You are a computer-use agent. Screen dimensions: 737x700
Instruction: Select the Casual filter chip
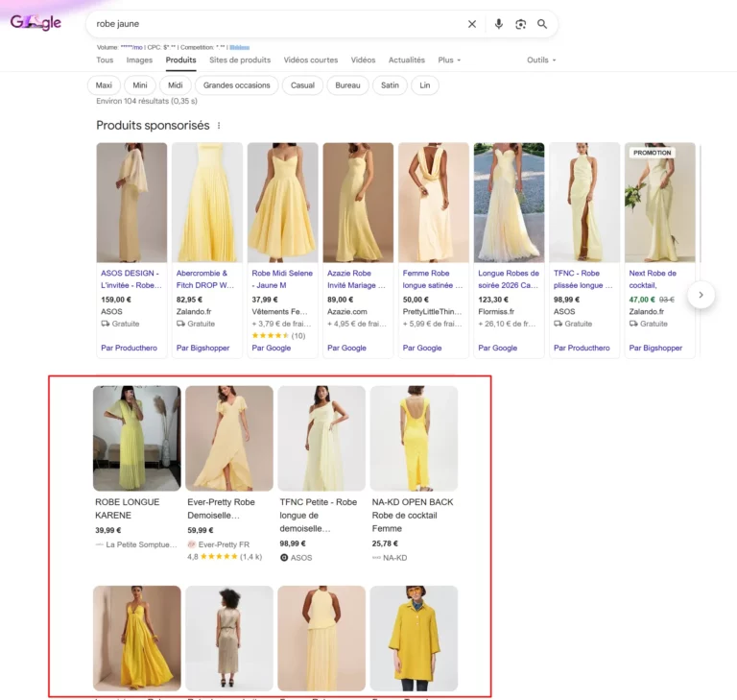pyautogui.click(x=302, y=85)
